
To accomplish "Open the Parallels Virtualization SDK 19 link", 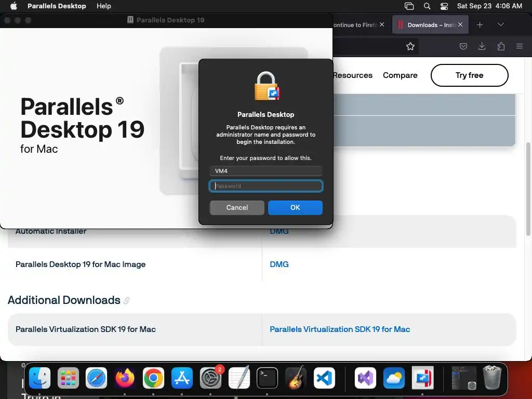I will [340, 329].
